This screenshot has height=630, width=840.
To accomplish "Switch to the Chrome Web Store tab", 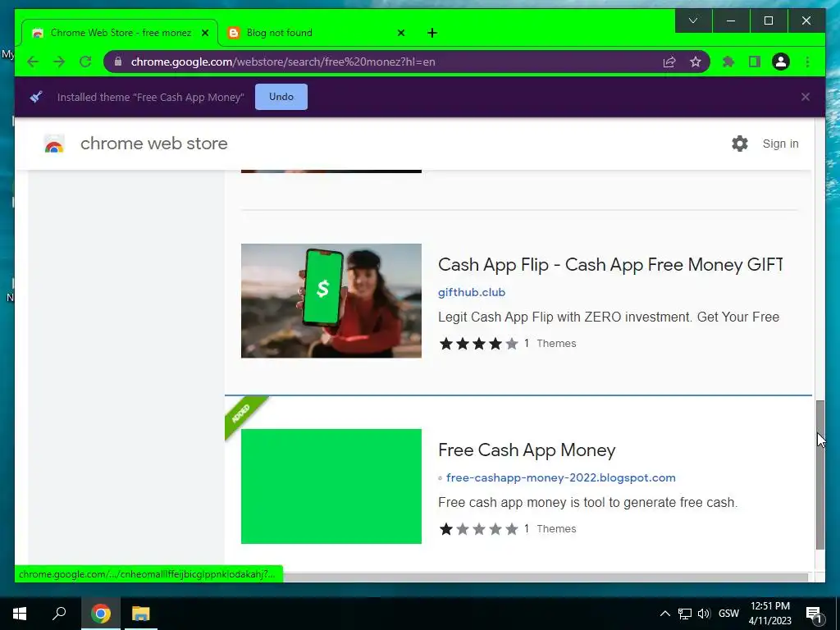I will point(120,33).
